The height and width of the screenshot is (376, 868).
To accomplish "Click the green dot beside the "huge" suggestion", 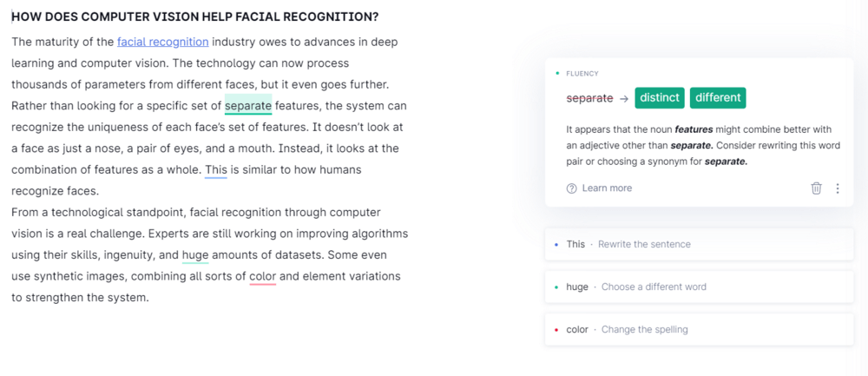I will tap(556, 287).
